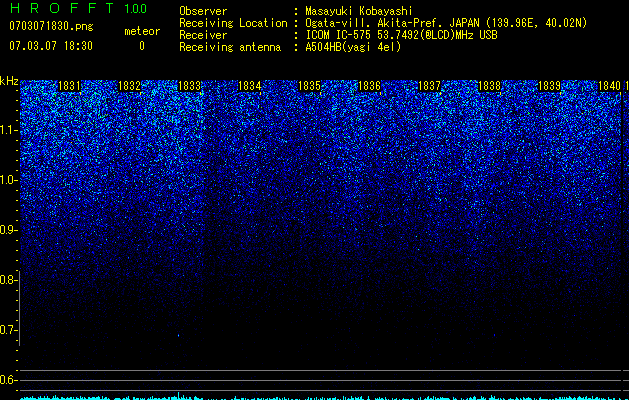Screen dimensions: 629x400
Task: Select the file name 0703071830.png
Action: 51,26
